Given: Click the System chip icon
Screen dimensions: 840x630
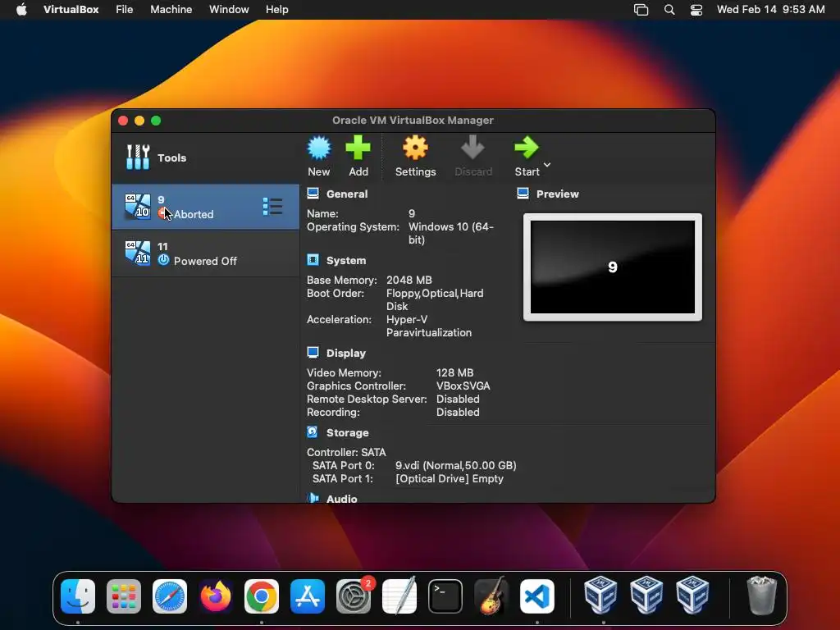Looking at the screenshot, I should (313, 260).
